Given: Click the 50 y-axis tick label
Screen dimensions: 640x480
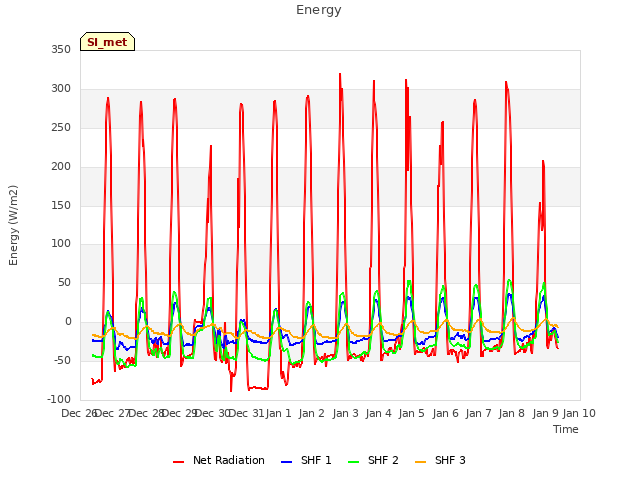Looking at the screenshot, I should 64,282.
